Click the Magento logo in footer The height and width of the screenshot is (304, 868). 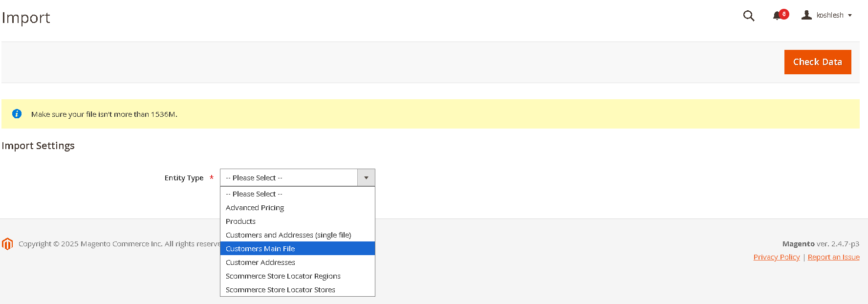click(7, 244)
